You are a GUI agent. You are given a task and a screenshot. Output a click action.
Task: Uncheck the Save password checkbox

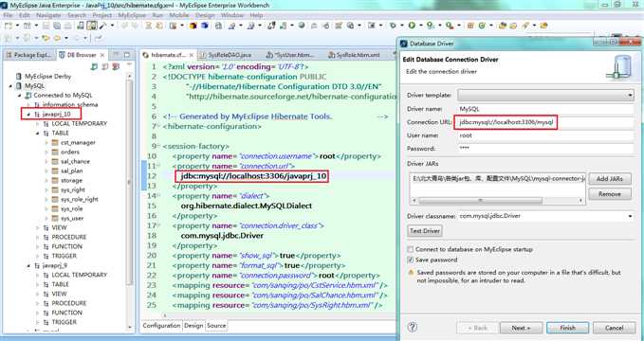(410, 260)
